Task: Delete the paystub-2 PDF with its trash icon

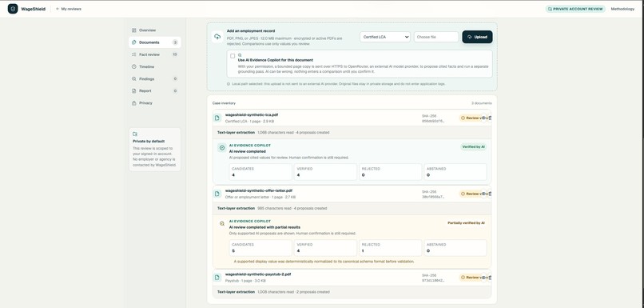Action: click(x=490, y=278)
